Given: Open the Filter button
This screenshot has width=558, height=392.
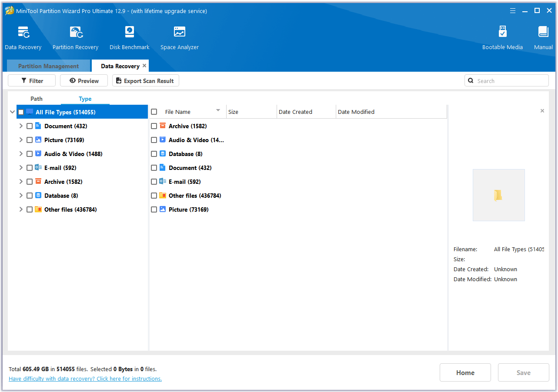Looking at the screenshot, I should point(32,81).
